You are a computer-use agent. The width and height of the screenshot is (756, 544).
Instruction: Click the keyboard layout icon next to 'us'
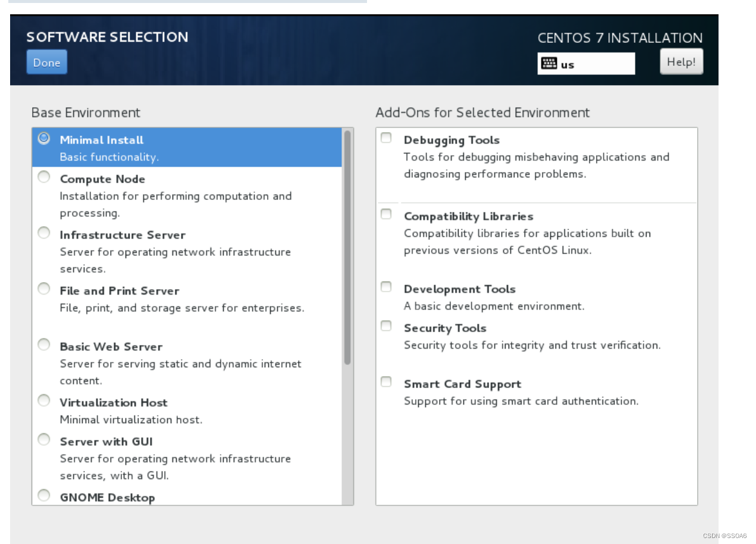[550, 64]
